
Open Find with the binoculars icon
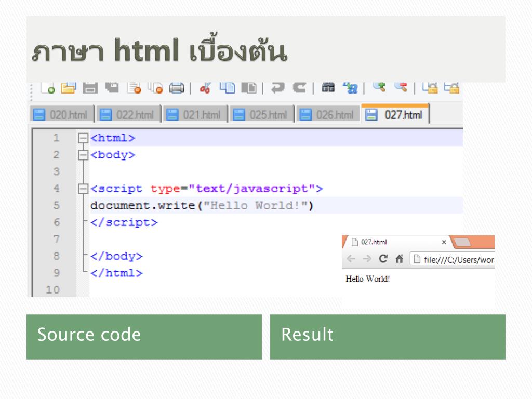[328, 87]
